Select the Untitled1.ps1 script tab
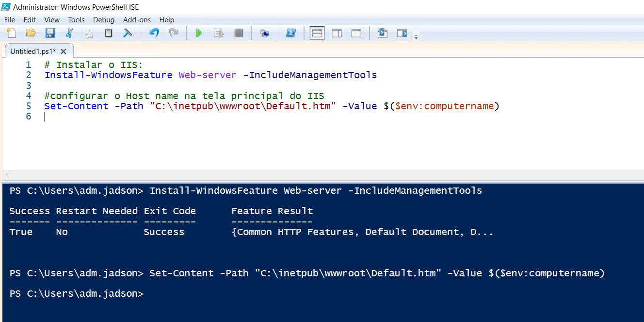Viewport: 644px width, 322px height. click(32, 51)
